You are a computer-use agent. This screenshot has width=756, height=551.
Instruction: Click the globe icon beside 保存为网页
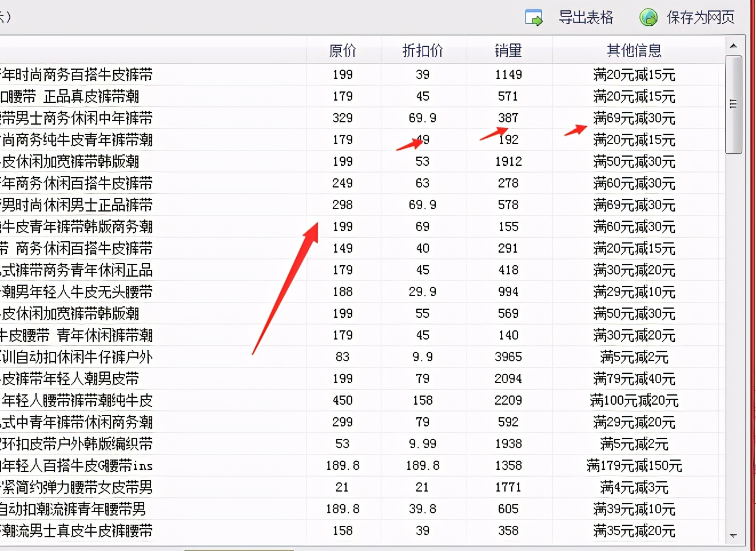coord(648,18)
